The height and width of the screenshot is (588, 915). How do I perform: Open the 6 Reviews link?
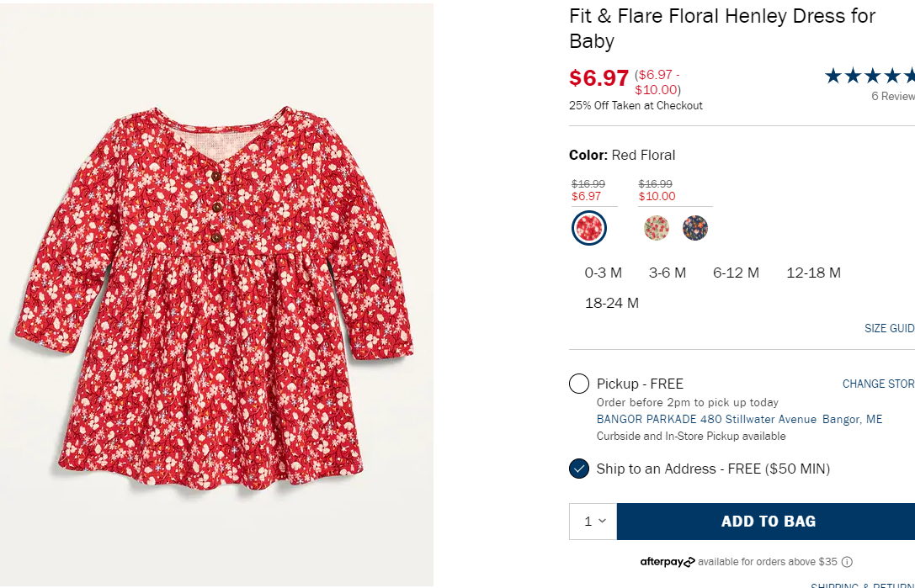coord(892,96)
